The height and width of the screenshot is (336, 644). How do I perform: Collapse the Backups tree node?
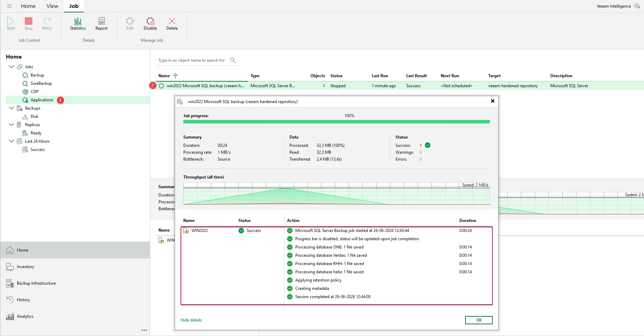pyautogui.click(x=11, y=108)
